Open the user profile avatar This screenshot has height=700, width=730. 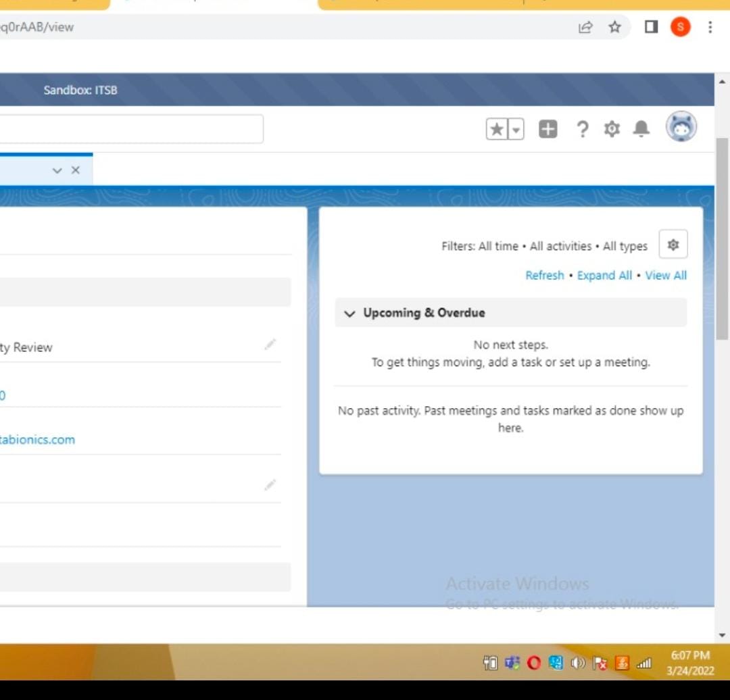pos(681,126)
